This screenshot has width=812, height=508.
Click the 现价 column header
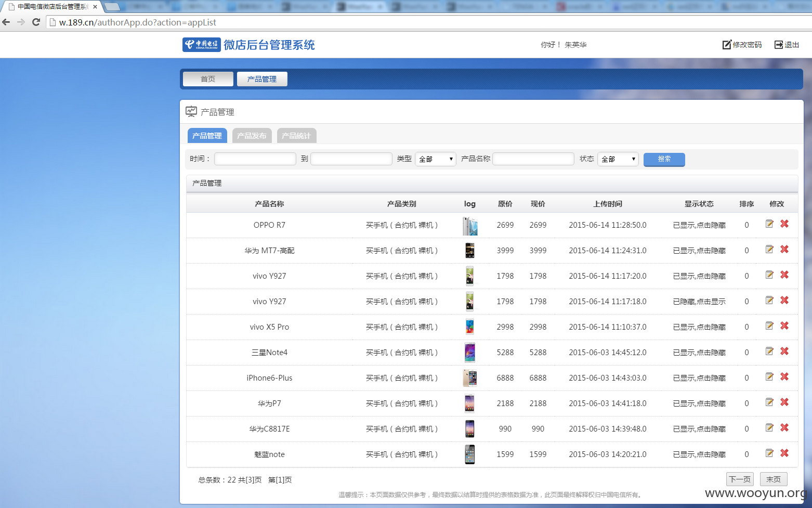[x=538, y=204]
